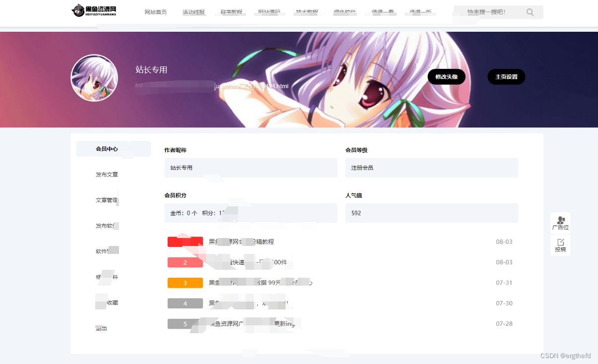Select the 自学教程 navigation item
The height and width of the screenshot is (364, 598).
click(231, 12)
